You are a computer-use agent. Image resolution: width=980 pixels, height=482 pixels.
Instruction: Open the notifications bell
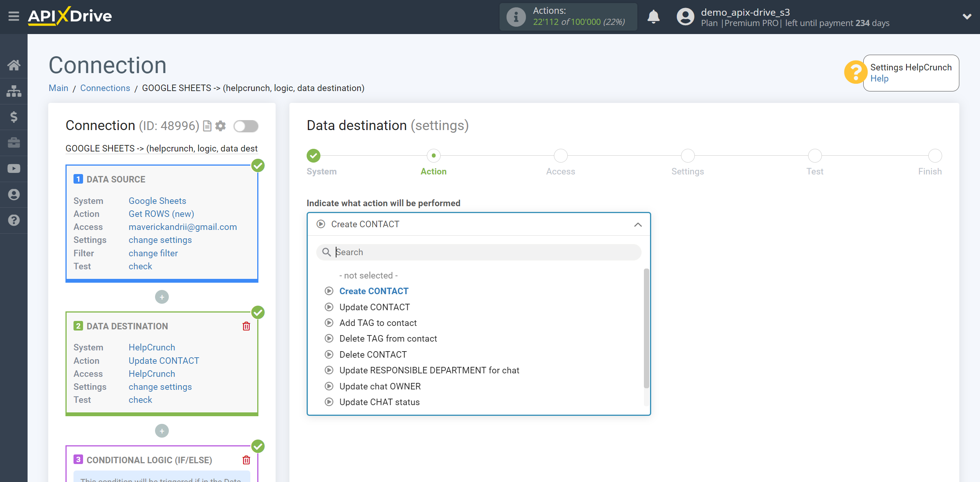pos(653,17)
